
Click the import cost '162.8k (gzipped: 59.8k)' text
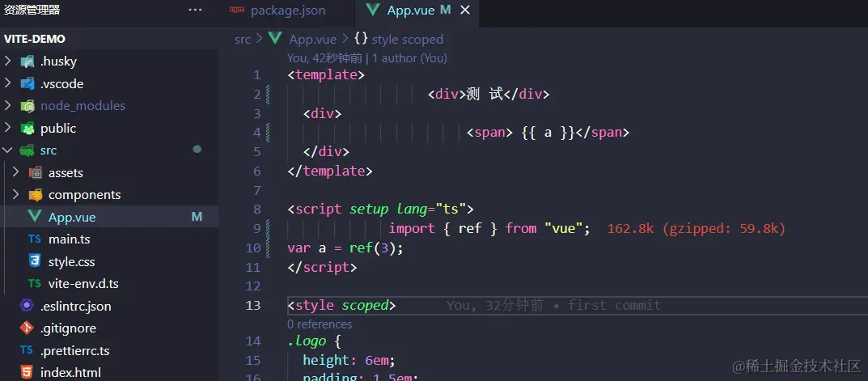[x=697, y=229]
